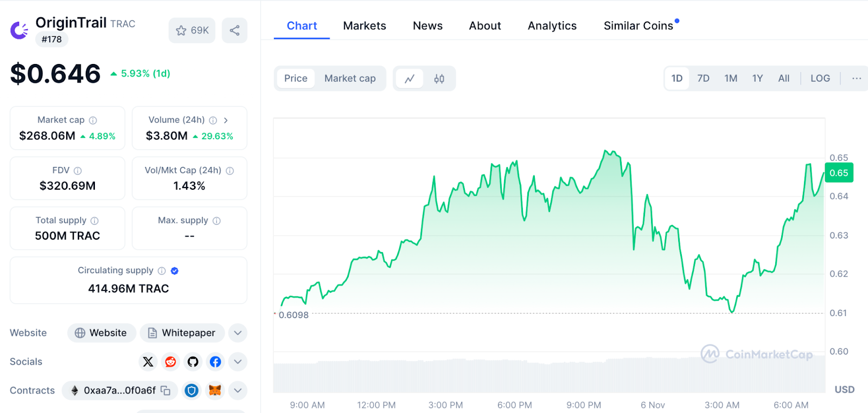This screenshot has height=413, width=868.
Task: Add OriginTrail to watchlist via star button
Action: [192, 30]
